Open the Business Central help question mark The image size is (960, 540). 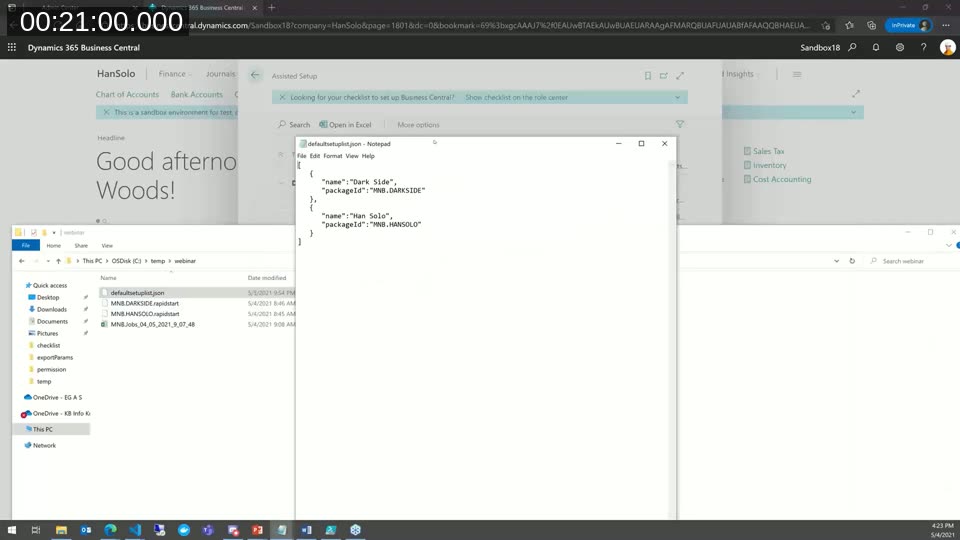tap(923, 47)
